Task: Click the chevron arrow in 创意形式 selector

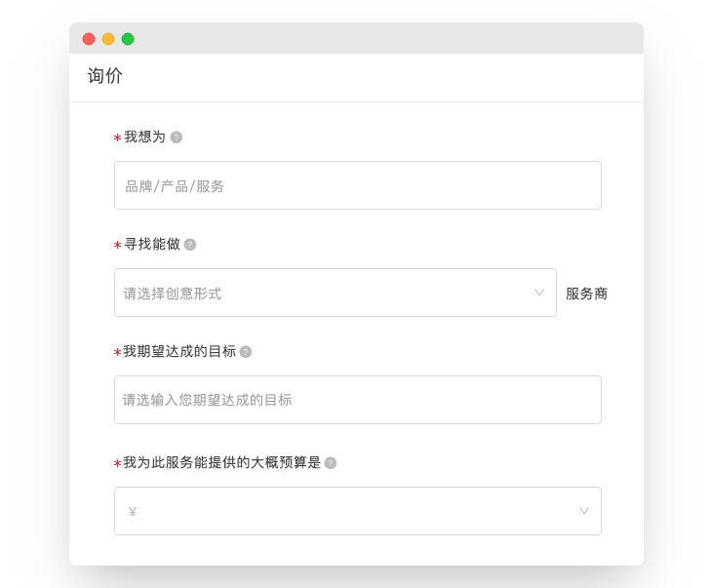Action: coord(539,293)
